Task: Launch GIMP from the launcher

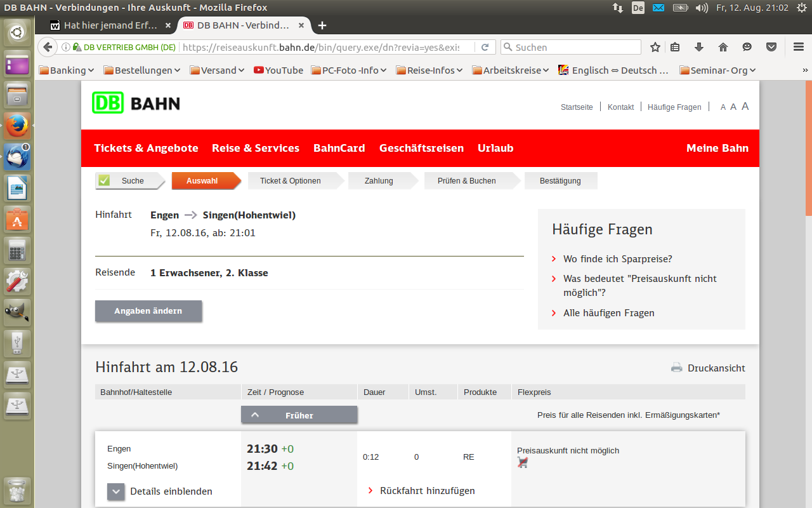Action: tap(17, 312)
